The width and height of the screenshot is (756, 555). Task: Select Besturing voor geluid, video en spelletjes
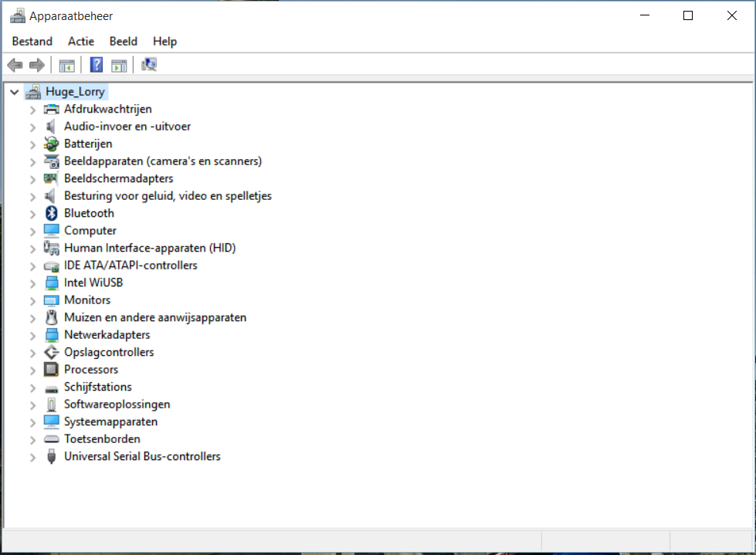click(x=168, y=196)
